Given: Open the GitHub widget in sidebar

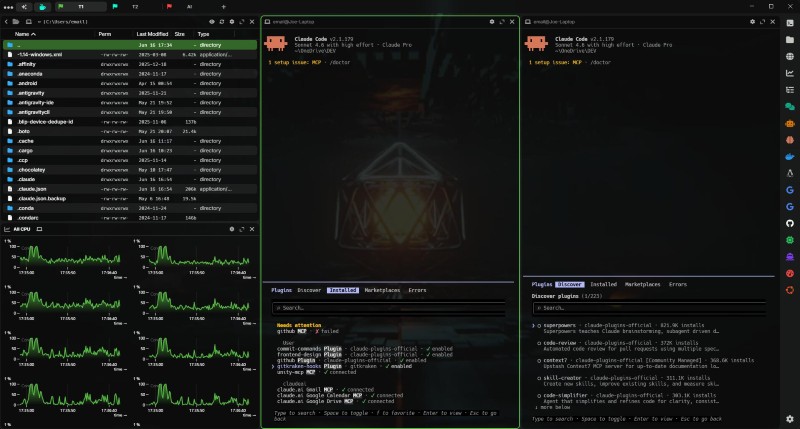Looking at the screenshot, I should pos(790,223).
